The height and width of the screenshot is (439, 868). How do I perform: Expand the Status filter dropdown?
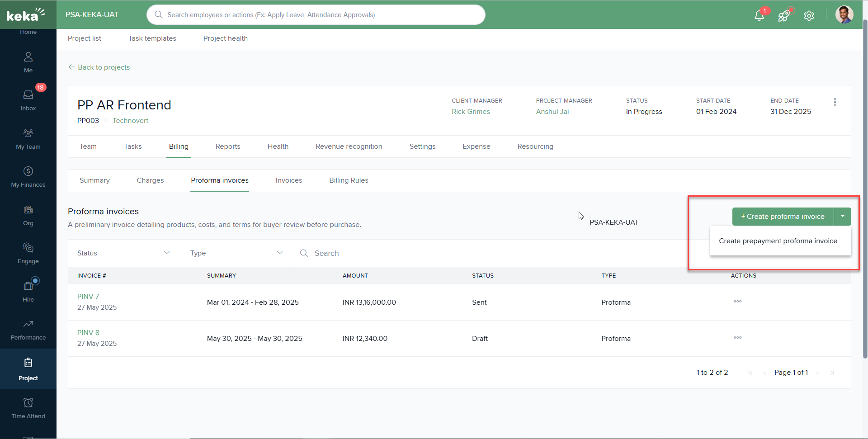(124, 253)
